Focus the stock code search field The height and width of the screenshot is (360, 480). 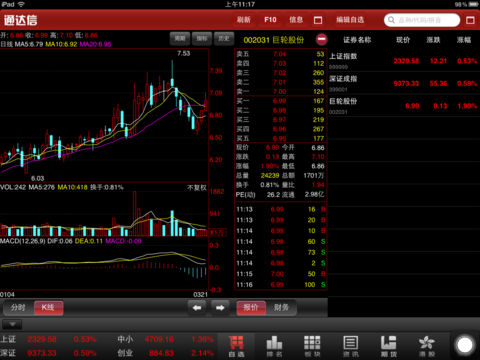click(422, 20)
